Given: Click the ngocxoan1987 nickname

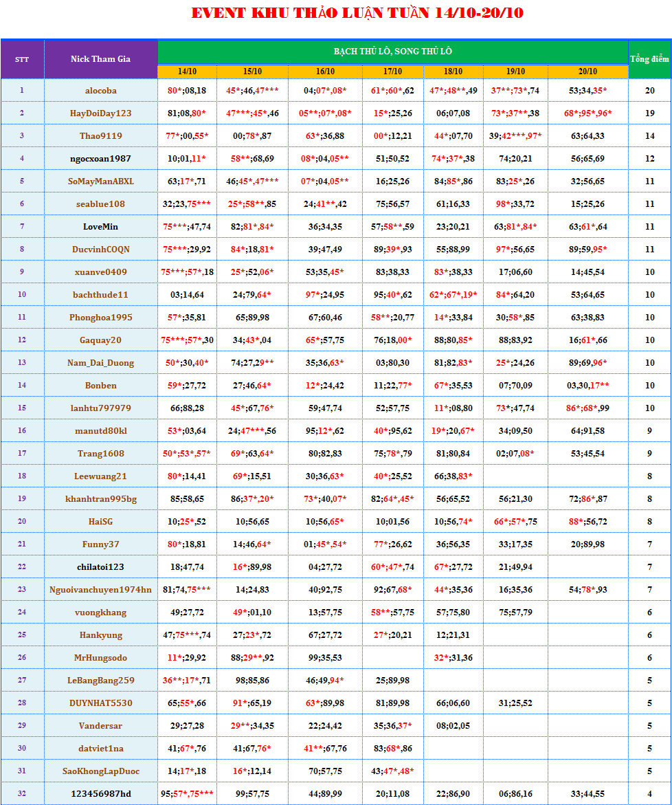Looking at the screenshot, I should [x=100, y=158].
